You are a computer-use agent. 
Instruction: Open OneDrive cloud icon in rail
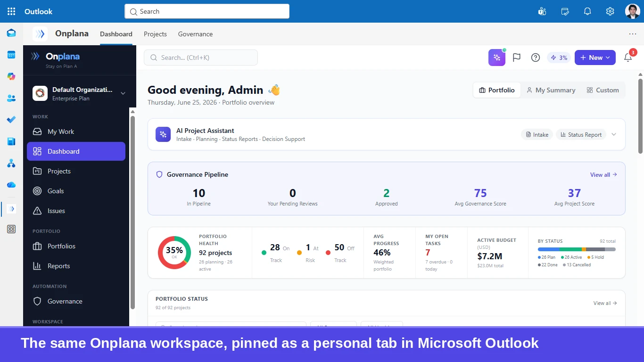coord(11,185)
